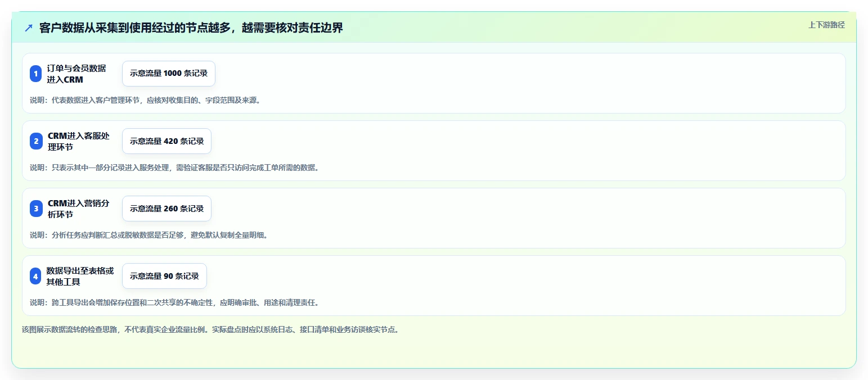Click the note about 收集目的、字段范围及来源

[145, 100]
